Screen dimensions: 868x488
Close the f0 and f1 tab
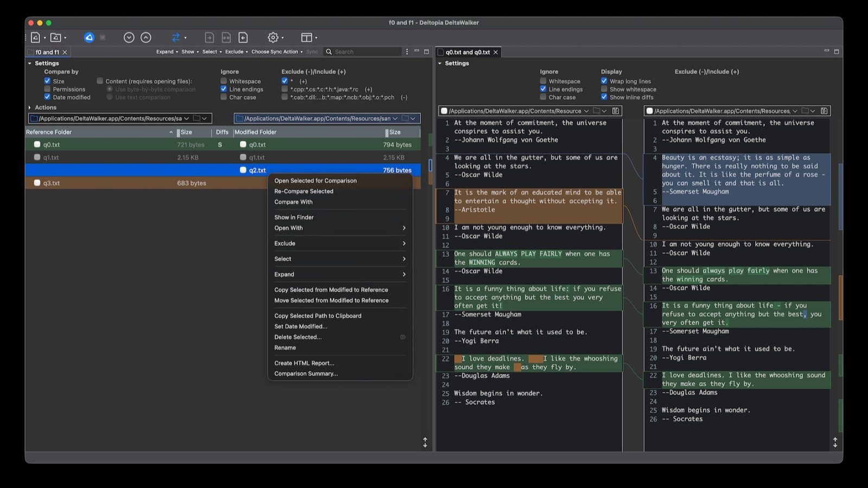[x=65, y=52]
